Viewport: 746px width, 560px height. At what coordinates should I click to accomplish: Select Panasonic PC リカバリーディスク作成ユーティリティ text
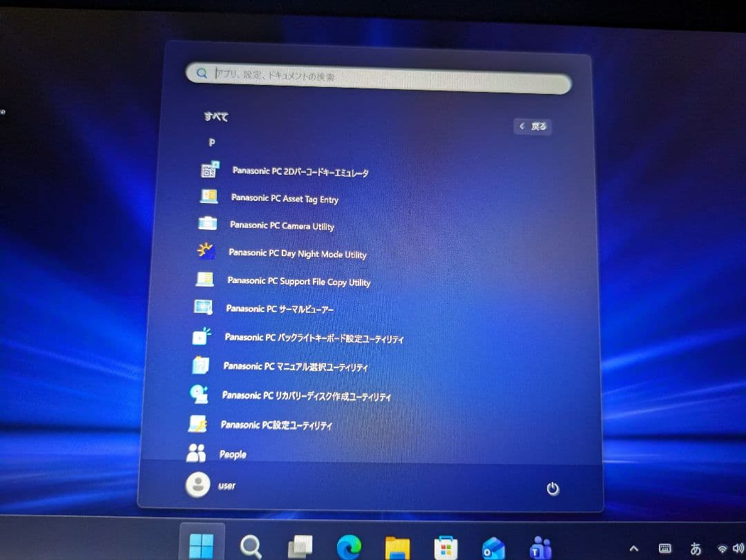pos(307,396)
